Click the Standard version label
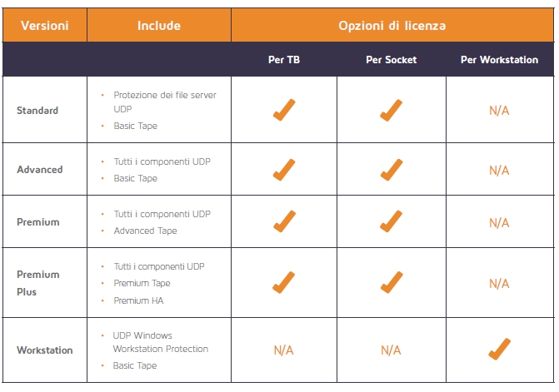This screenshot has width=559, height=392. (37, 111)
